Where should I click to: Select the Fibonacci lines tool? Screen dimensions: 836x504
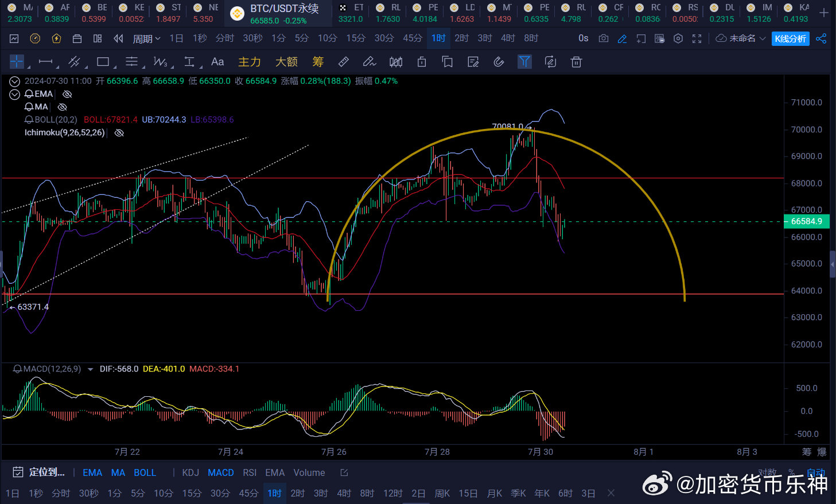coord(132,62)
